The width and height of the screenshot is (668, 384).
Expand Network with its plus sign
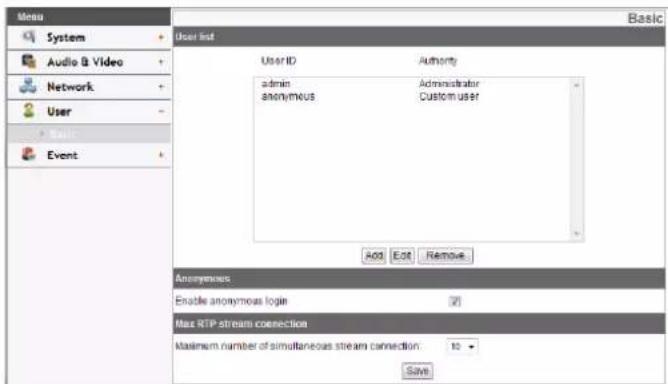161,87
